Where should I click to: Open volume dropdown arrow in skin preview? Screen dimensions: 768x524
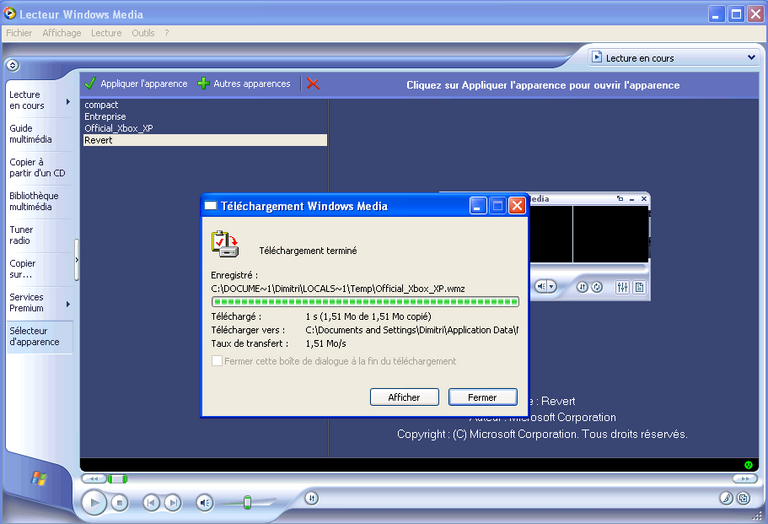(x=552, y=286)
